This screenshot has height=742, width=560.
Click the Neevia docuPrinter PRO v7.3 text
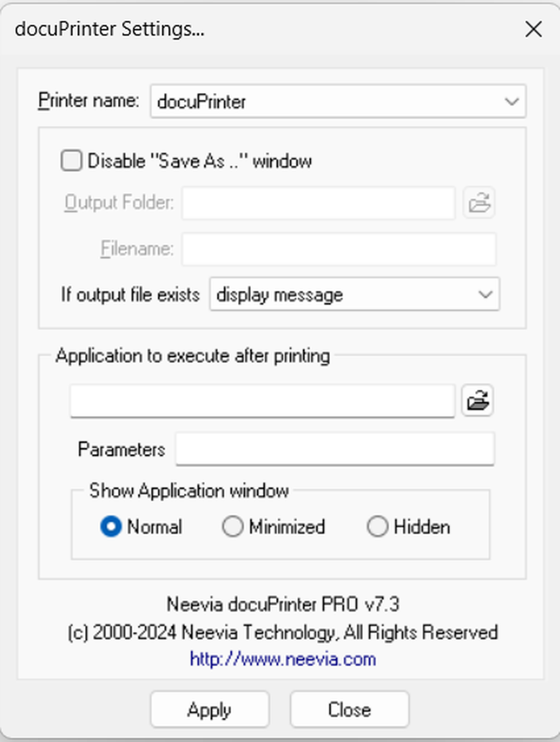tap(283, 604)
